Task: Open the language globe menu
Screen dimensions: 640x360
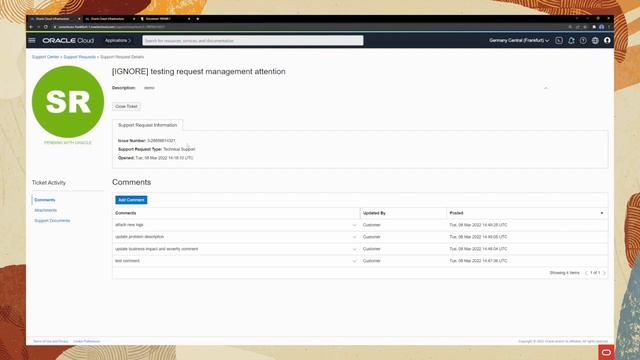Action: [596, 40]
